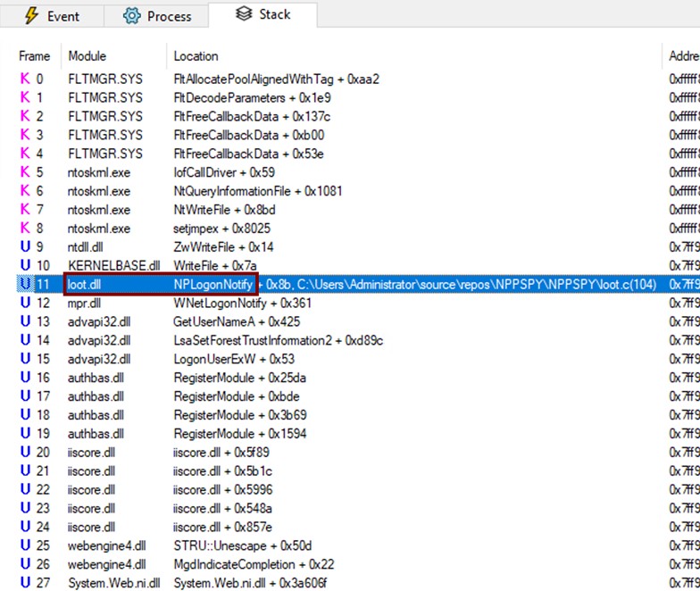This screenshot has height=591, width=700.
Task: Click the kernel K icon of frame 8
Action: pos(25,229)
